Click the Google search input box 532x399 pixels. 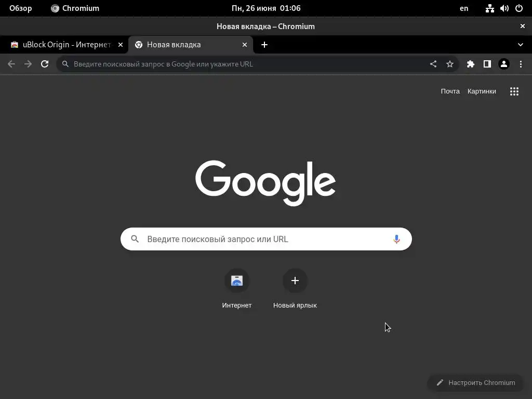[x=267, y=239]
